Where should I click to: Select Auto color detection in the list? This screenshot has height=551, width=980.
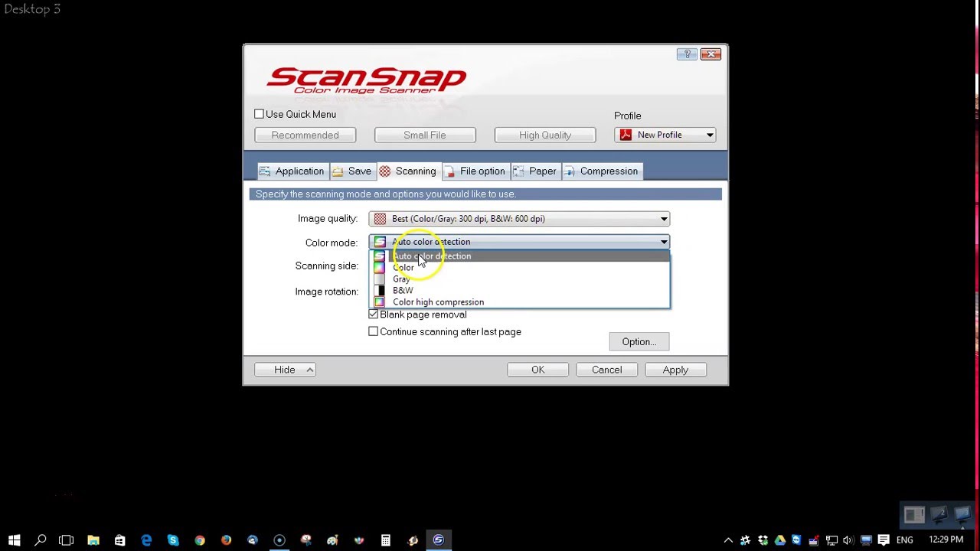[519, 256]
